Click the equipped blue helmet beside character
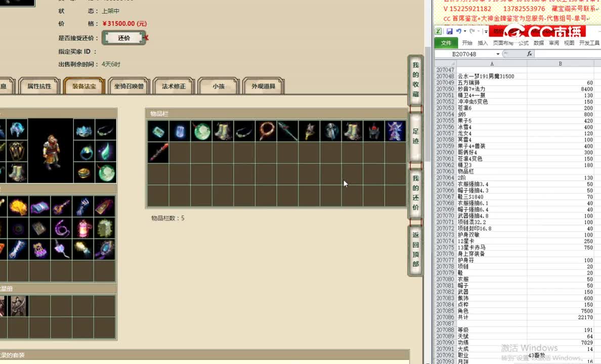 click(17, 129)
